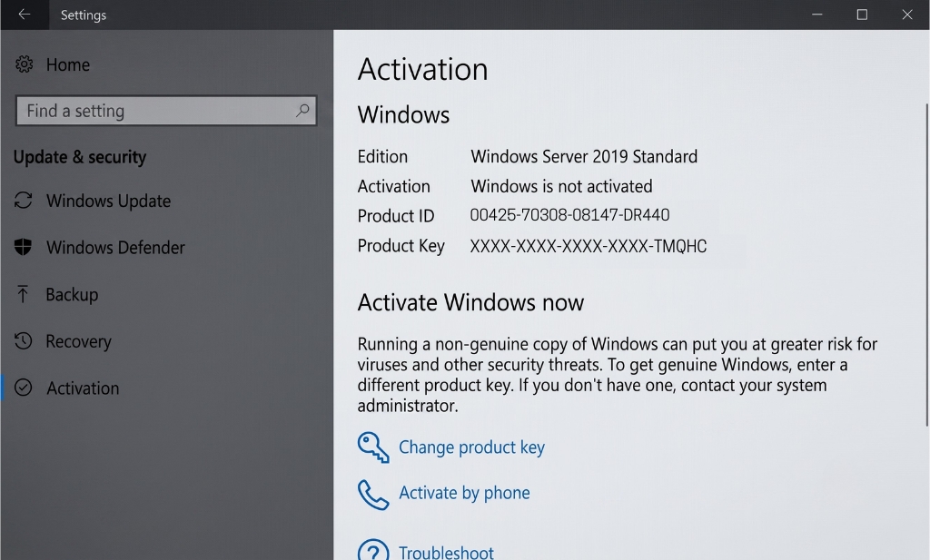Click the Activation checkmark circle icon
This screenshot has height=560, width=930.
point(23,388)
